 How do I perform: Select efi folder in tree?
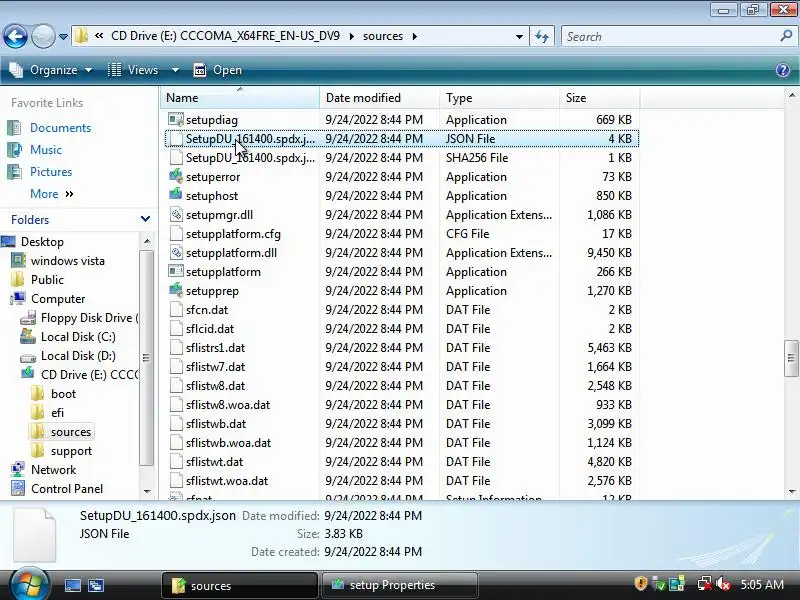(57, 413)
